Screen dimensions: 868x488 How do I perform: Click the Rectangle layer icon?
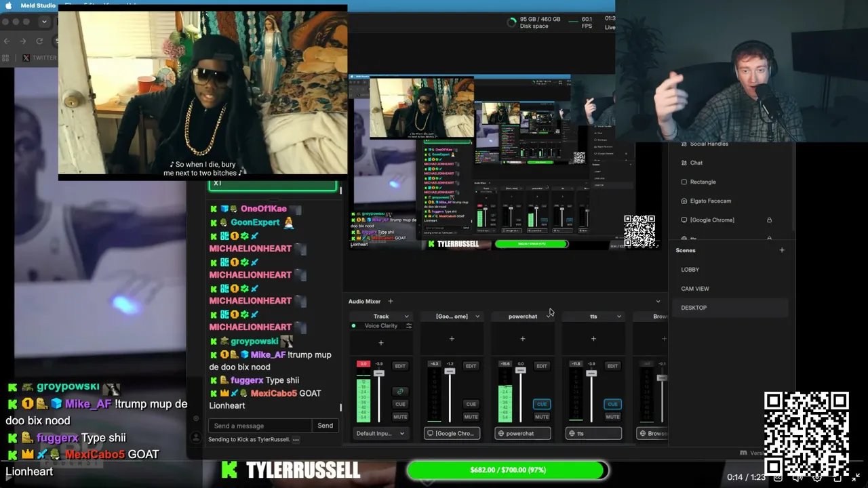tap(684, 182)
